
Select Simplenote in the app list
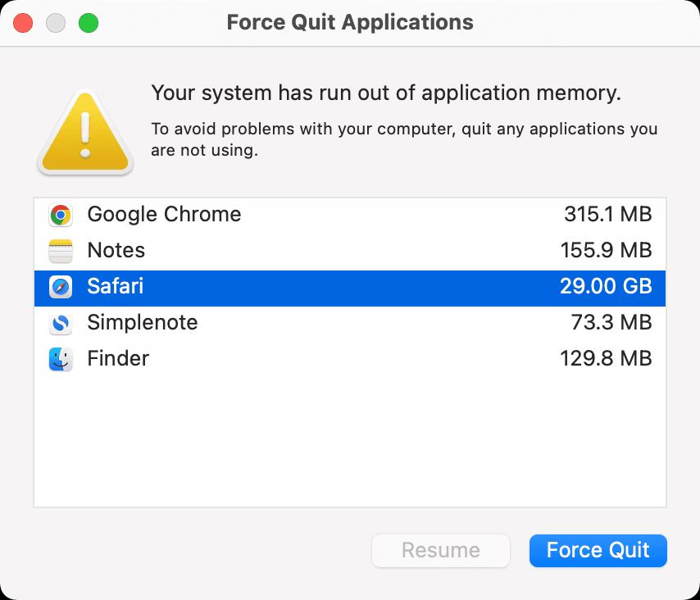[x=142, y=323]
